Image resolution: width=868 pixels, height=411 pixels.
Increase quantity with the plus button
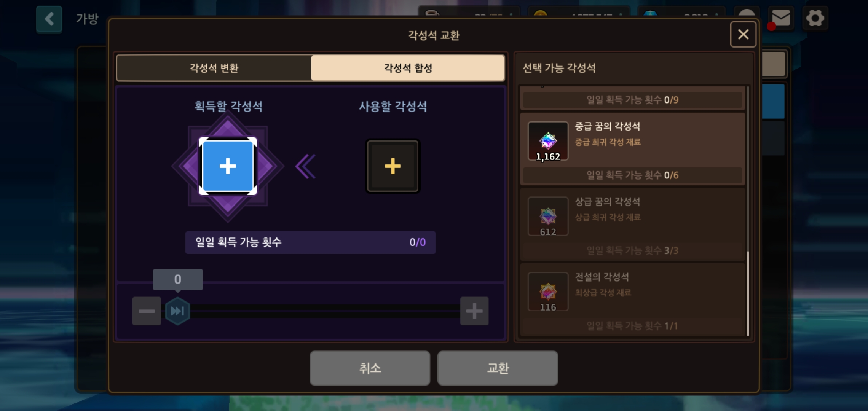[474, 311]
